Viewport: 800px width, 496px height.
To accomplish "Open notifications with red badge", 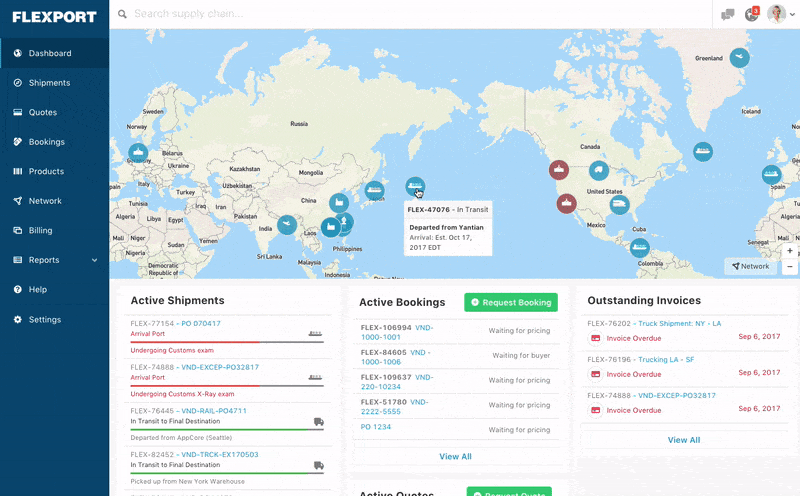I will [x=752, y=14].
